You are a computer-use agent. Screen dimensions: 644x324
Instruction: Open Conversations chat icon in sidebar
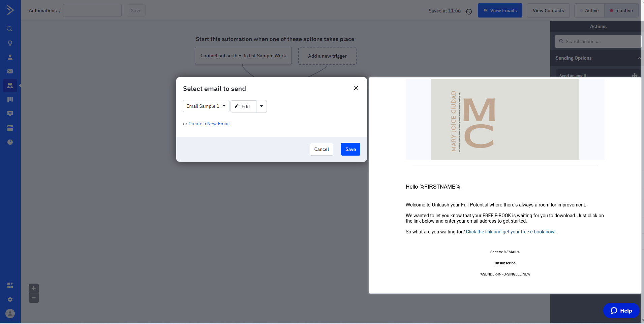click(10, 114)
